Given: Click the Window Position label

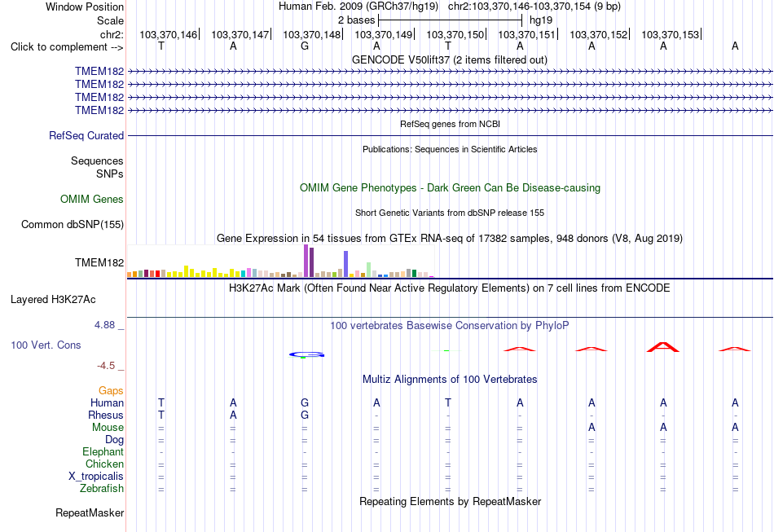Looking at the screenshot, I should [x=85, y=7].
